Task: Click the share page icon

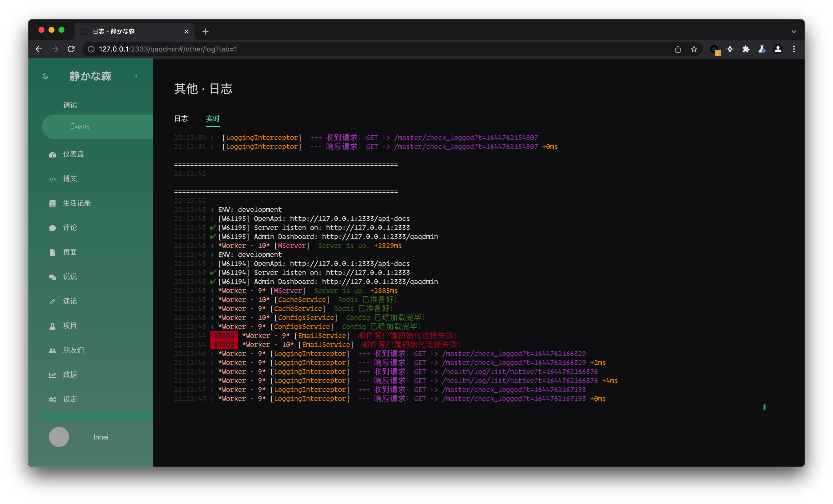Action: pos(678,49)
